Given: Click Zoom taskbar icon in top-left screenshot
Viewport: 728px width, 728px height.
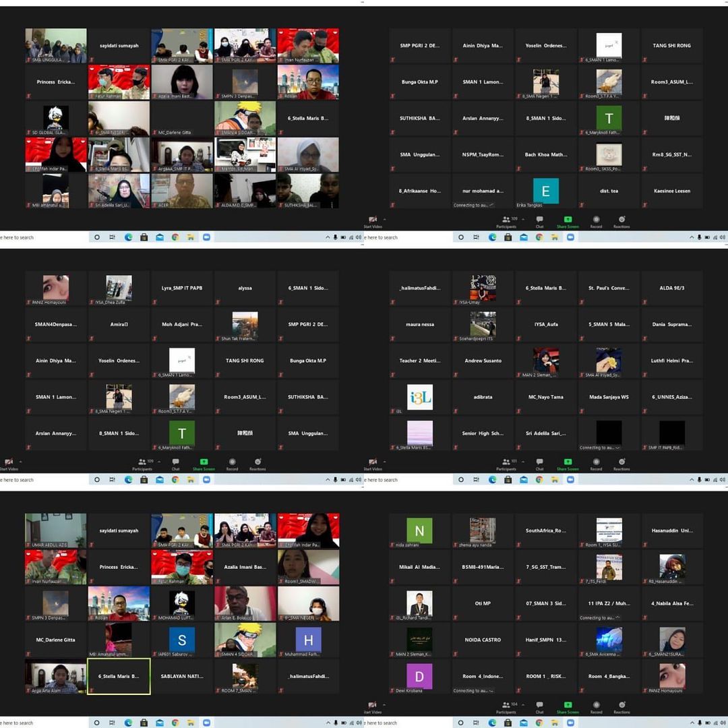Looking at the screenshot, I should (206, 237).
